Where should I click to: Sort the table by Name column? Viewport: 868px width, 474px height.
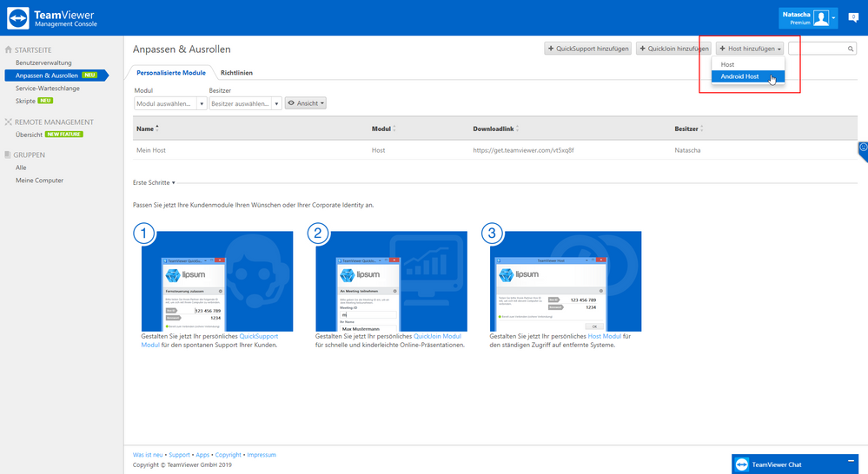147,128
